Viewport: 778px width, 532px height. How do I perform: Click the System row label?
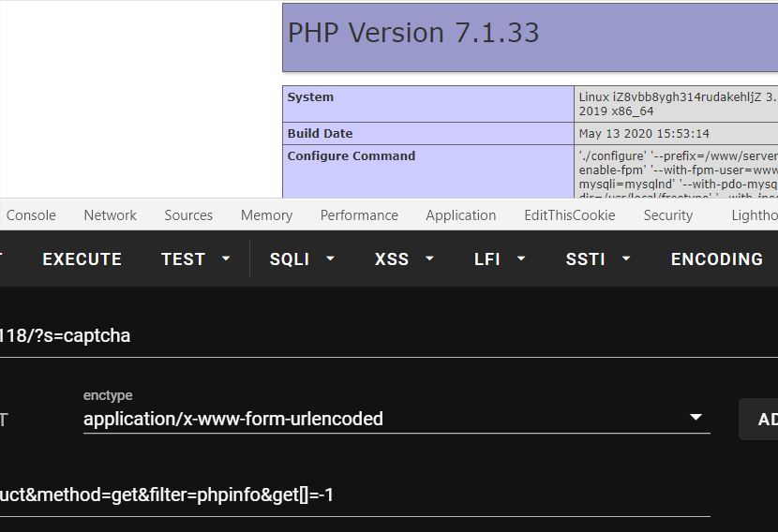tap(310, 97)
